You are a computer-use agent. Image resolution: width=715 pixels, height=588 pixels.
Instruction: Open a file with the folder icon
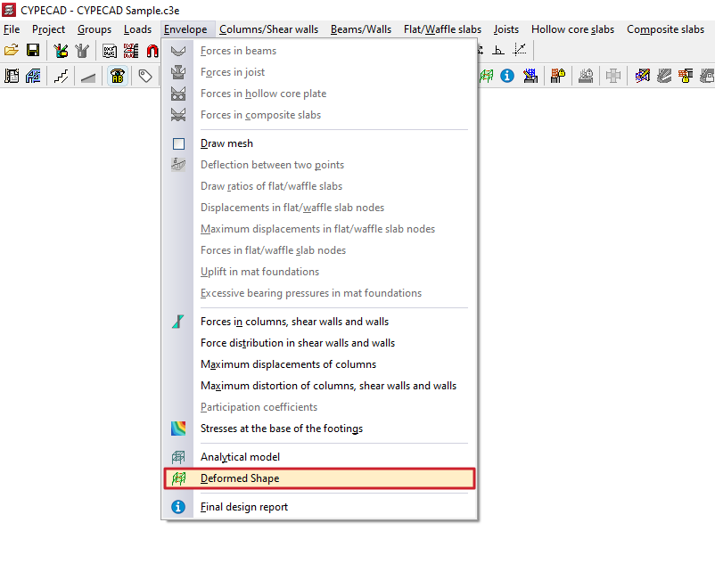12,50
